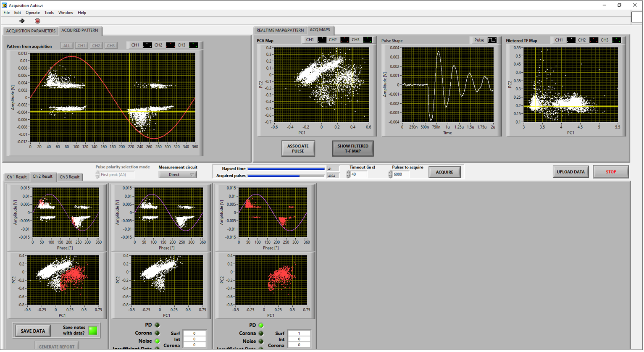Viewport: 644px width, 352px height.
Task: Click CH3 legend icon in PCA Map
Action: click(x=368, y=40)
